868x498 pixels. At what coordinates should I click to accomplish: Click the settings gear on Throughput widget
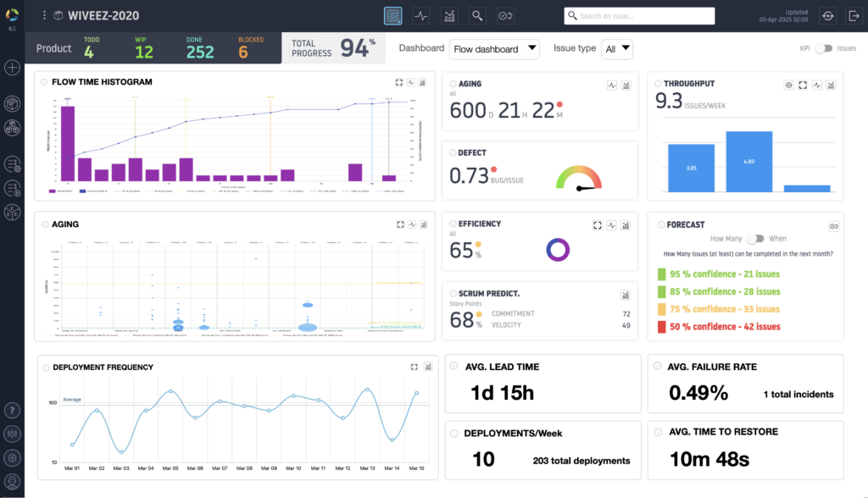pyautogui.click(x=788, y=85)
